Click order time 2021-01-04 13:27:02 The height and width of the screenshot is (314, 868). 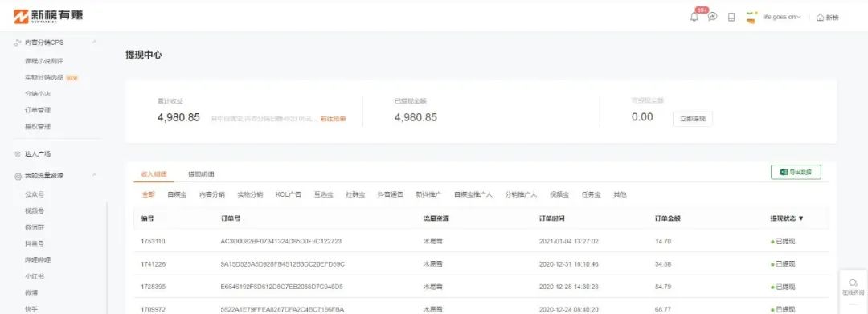tap(568, 242)
